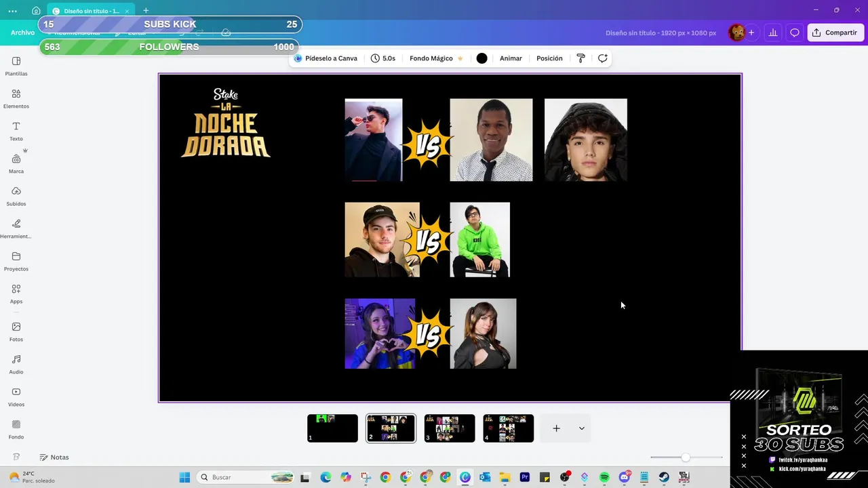Select the man in tie photo
868x488 pixels.
point(491,140)
